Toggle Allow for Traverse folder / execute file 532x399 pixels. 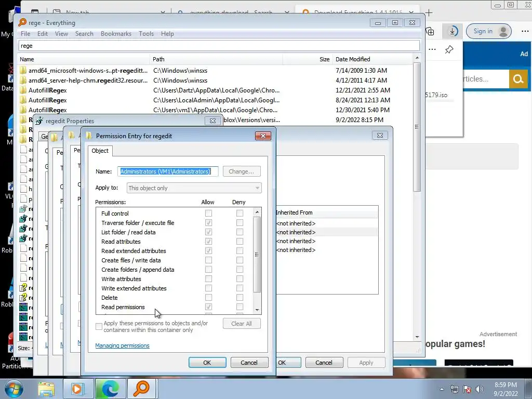[x=208, y=222]
